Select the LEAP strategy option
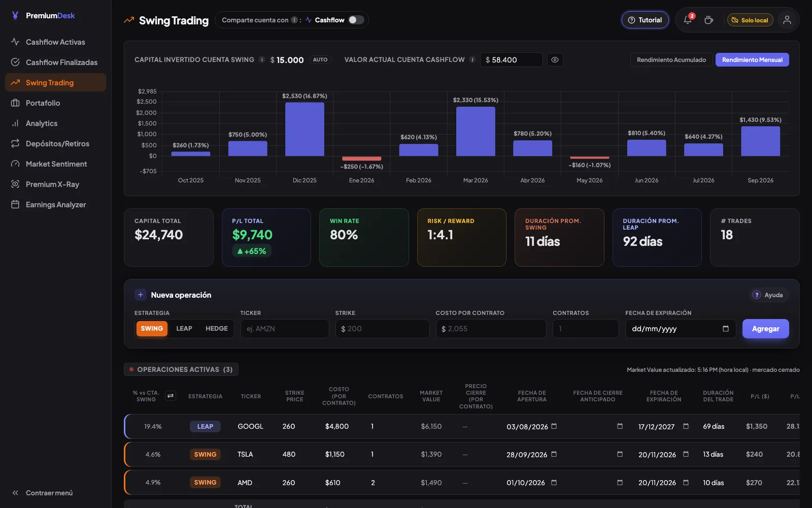Image resolution: width=812 pixels, height=508 pixels. click(184, 329)
